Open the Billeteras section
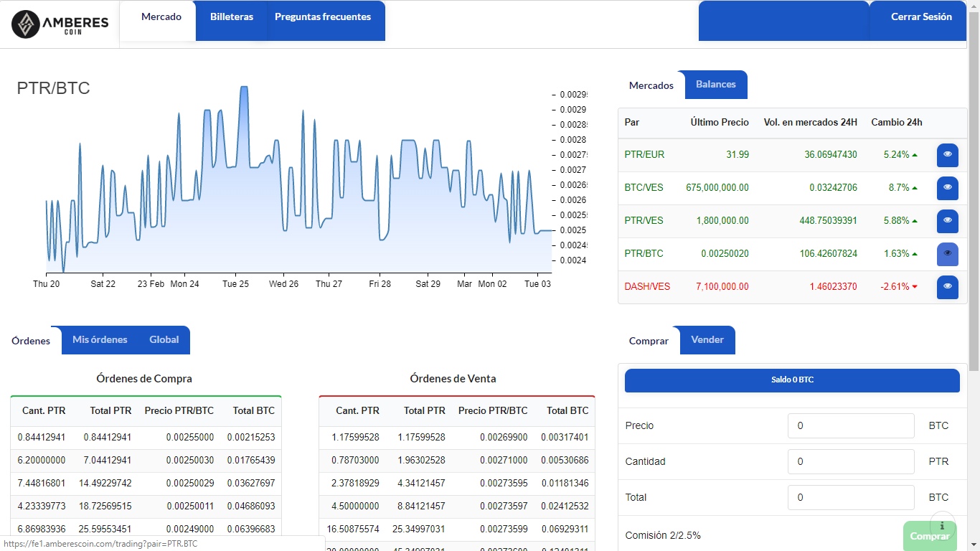This screenshot has height=551, width=980. click(231, 17)
